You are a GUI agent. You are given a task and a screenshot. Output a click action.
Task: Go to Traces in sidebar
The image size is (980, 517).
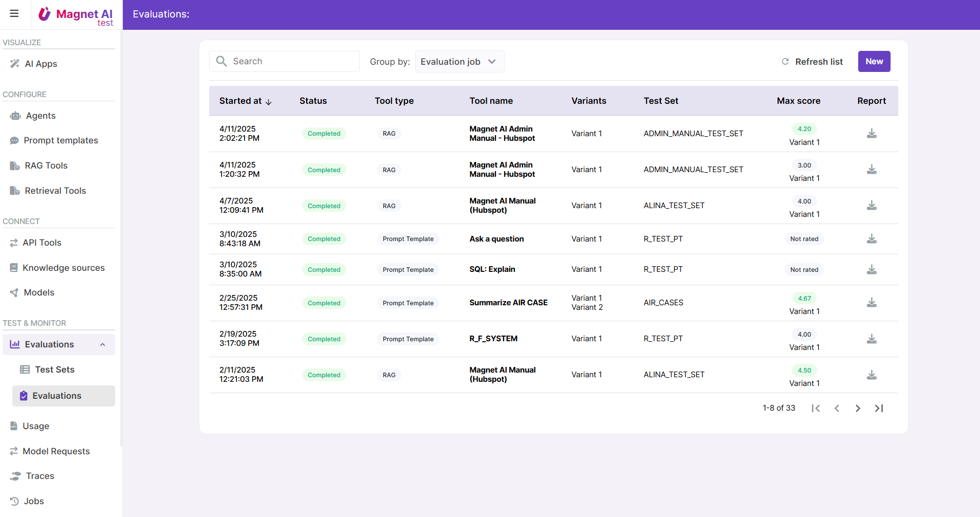point(40,476)
